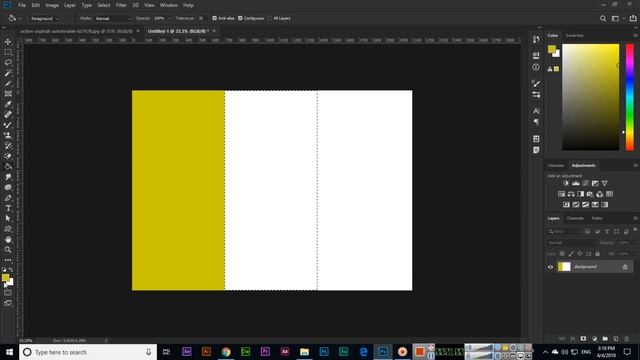Swap foreground and background colors

click(11, 270)
